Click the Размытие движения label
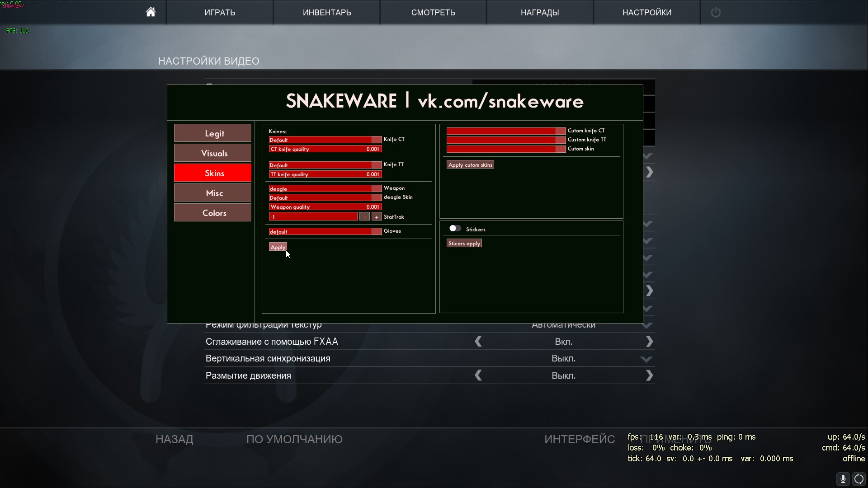The width and height of the screenshot is (868, 488). tap(248, 375)
